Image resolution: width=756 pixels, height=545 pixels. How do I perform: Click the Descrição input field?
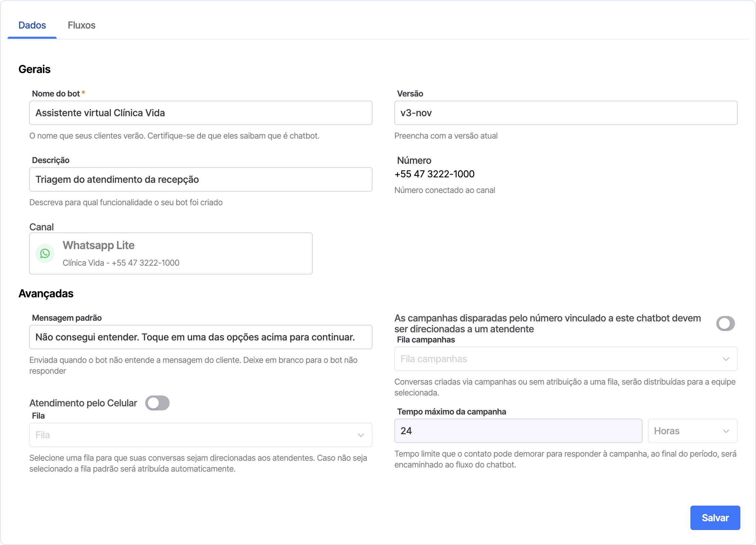[x=201, y=179]
